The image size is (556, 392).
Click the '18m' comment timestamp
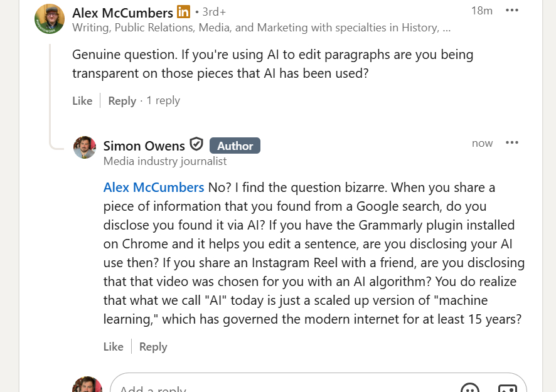(x=482, y=11)
